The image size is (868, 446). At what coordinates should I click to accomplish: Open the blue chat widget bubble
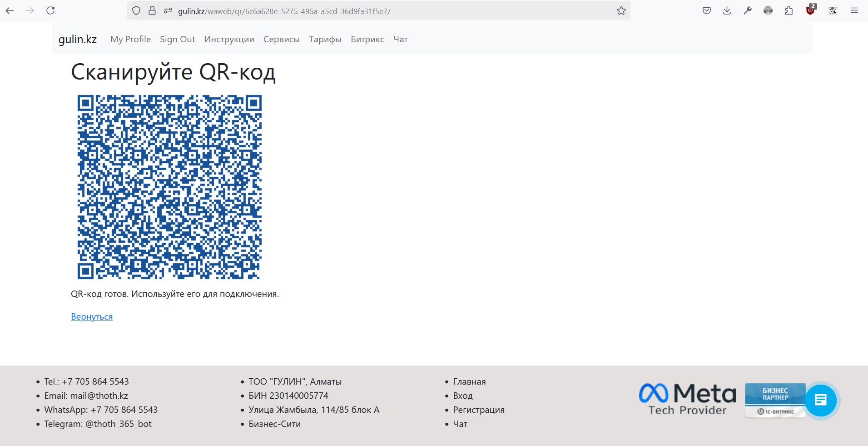pos(821,400)
